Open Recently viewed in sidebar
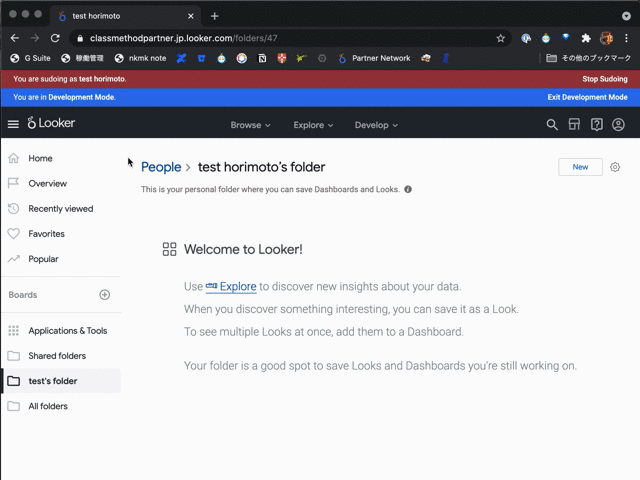The image size is (640, 480). (x=60, y=209)
